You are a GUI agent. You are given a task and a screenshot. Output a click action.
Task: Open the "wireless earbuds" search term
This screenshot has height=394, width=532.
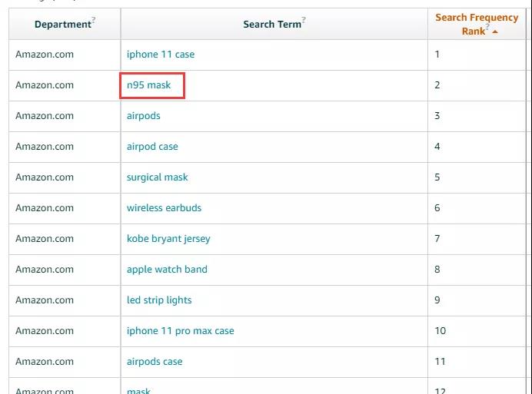[x=164, y=208]
